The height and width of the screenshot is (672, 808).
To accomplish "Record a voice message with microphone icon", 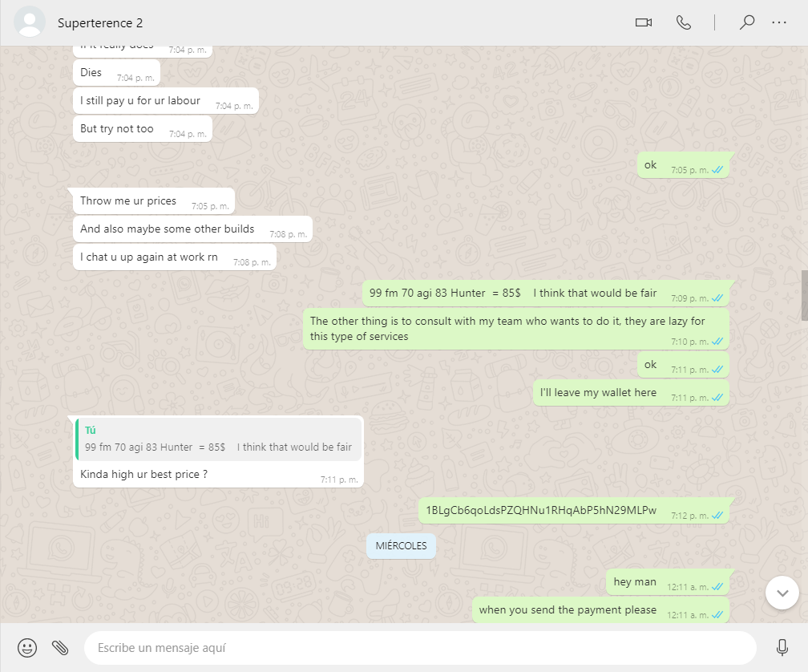I will click(x=782, y=648).
